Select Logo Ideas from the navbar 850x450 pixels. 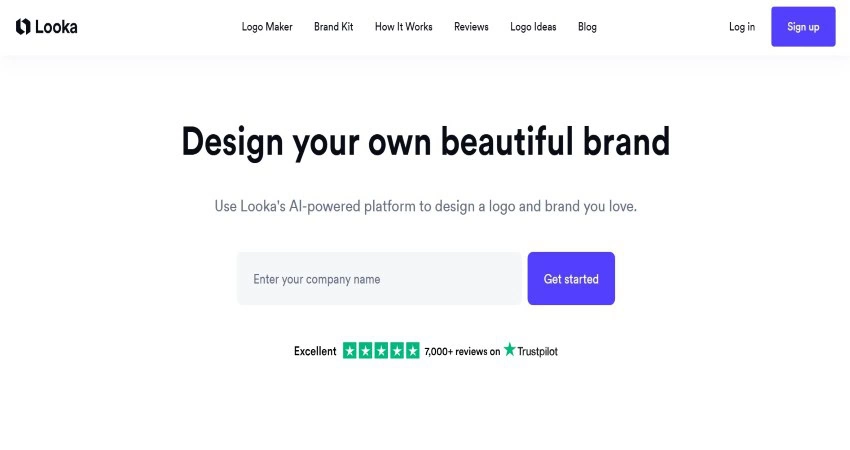pyautogui.click(x=533, y=27)
